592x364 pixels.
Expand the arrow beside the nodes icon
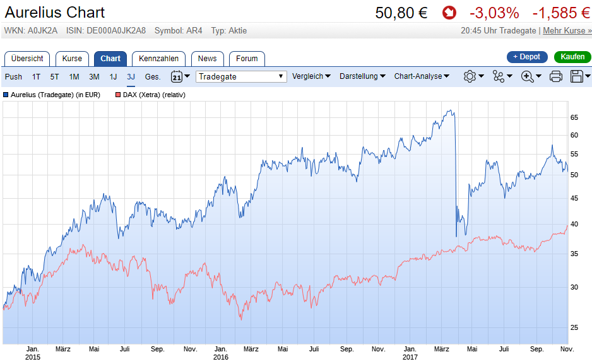click(x=510, y=76)
